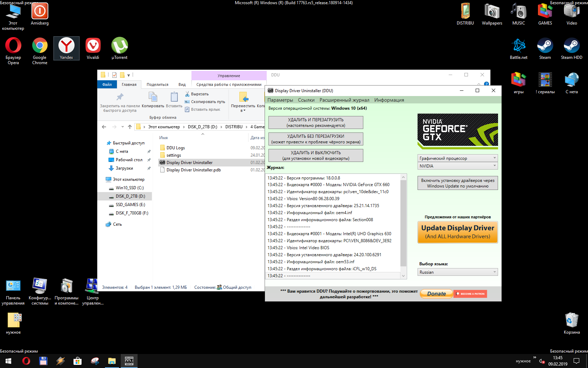588x368 pixels.
Task: Click the DDU log vertical scrollbar thumb
Action: point(403,223)
